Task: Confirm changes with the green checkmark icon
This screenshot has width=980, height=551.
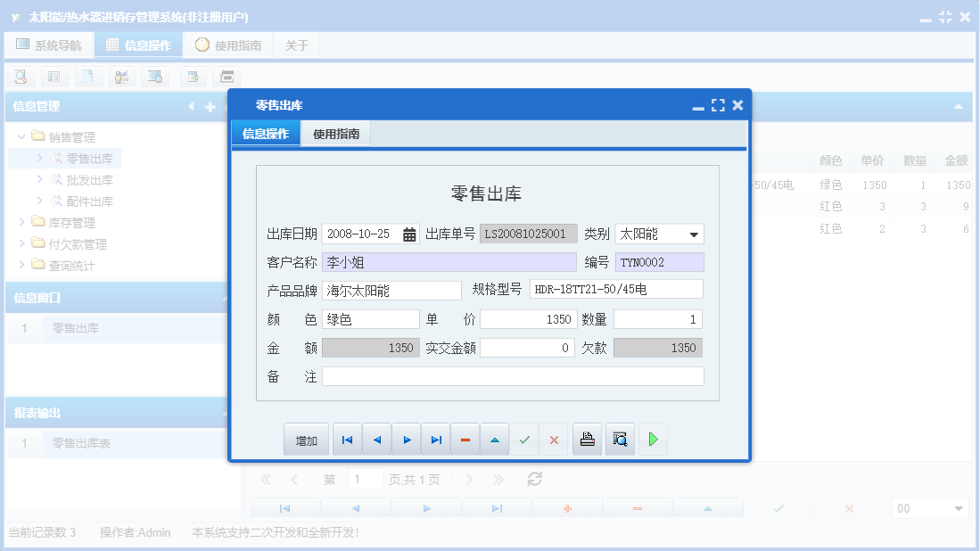Action: [x=523, y=438]
